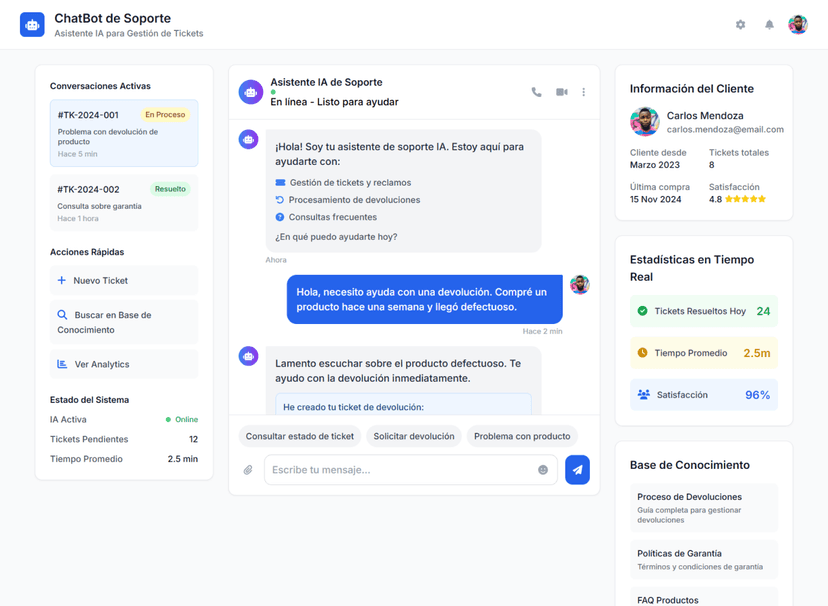This screenshot has width=828, height=606.
Task: Click the email carlos.mendoza@email.com
Action: 725,129
